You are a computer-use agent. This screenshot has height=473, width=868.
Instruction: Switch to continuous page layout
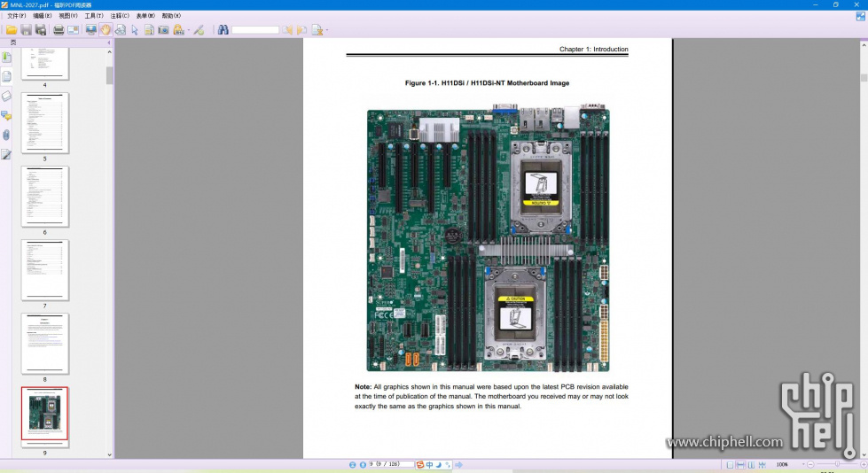[740, 465]
